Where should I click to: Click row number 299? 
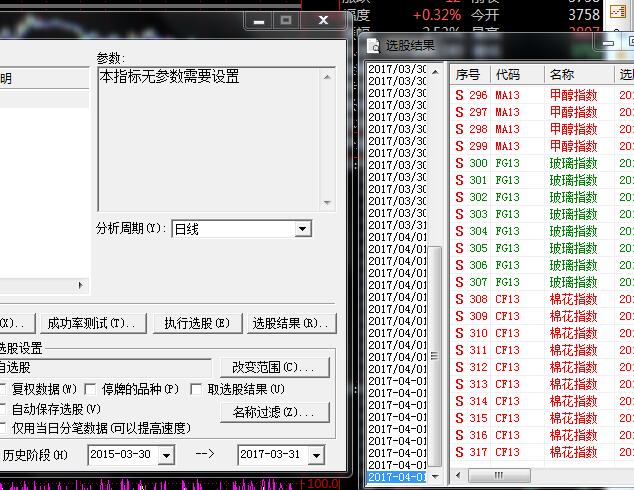point(478,146)
